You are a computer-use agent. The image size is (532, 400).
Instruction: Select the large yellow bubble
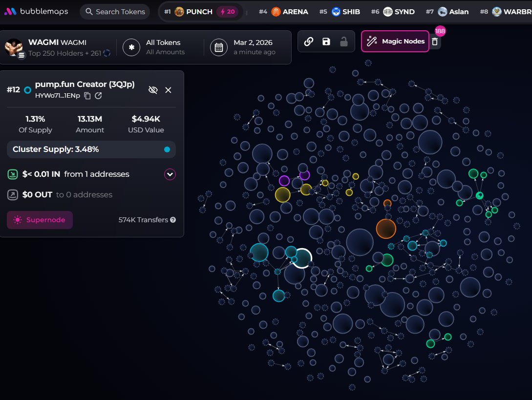pos(283,195)
